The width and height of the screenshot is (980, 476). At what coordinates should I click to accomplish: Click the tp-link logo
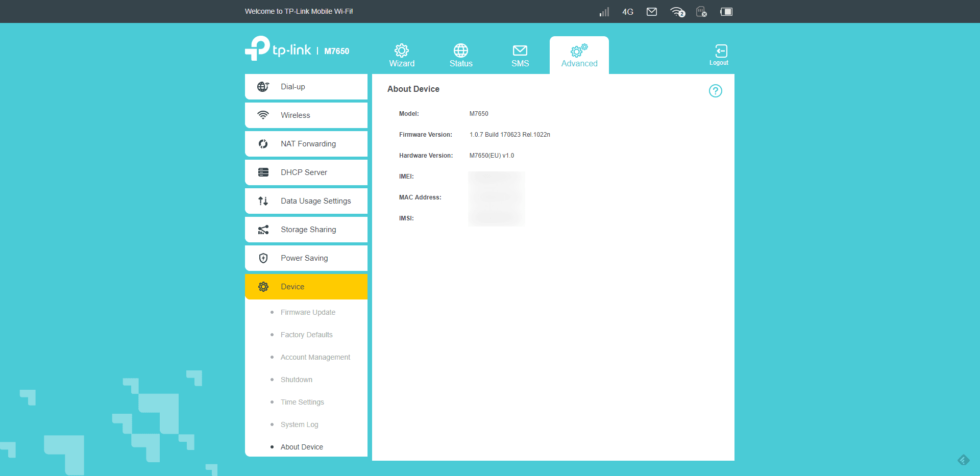[278, 48]
